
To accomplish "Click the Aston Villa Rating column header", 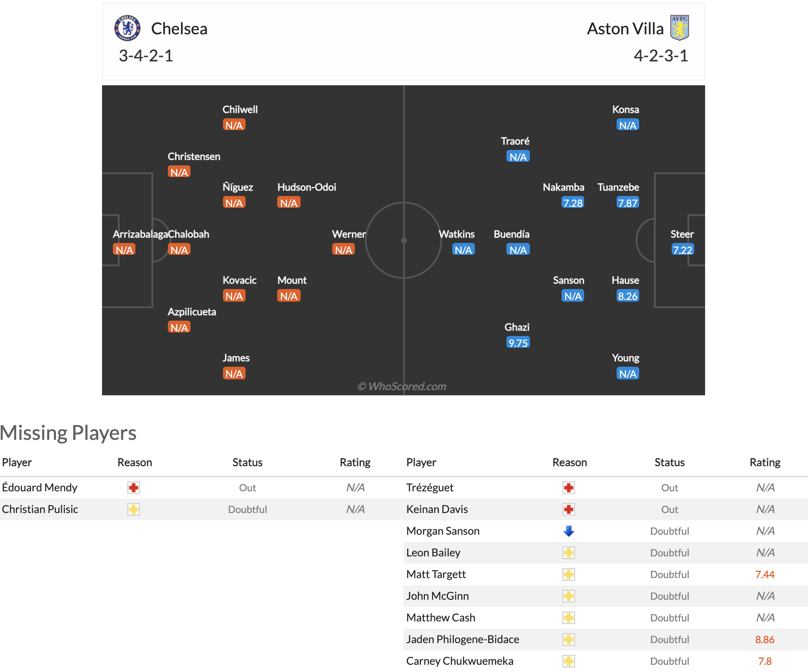I will coord(765,462).
